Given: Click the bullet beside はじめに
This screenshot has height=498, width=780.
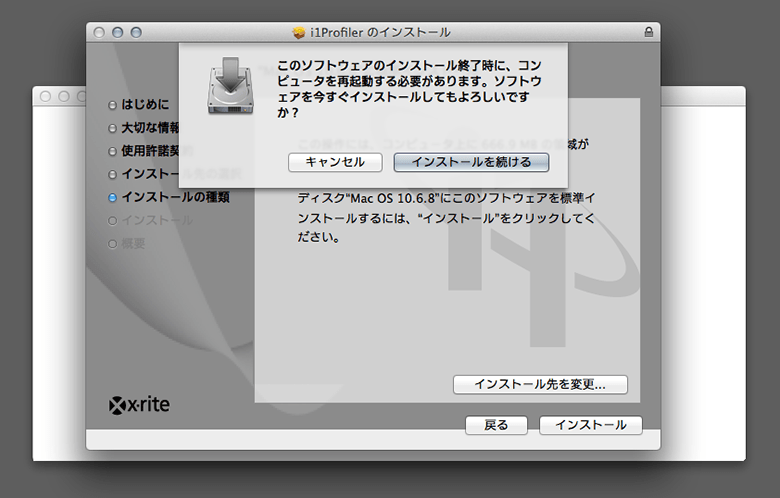Looking at the screenshot, I should point(112,105).
